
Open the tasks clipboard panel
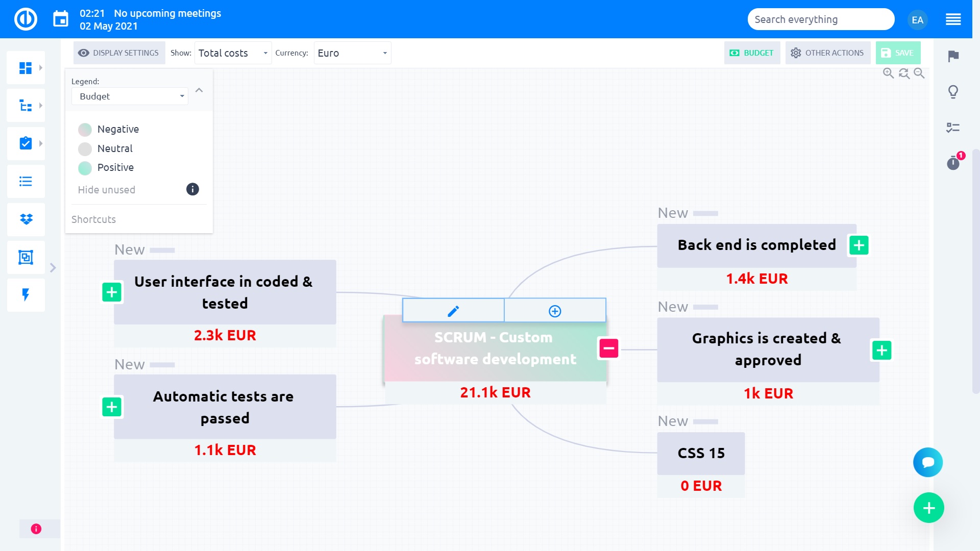(x=26, y=143)
